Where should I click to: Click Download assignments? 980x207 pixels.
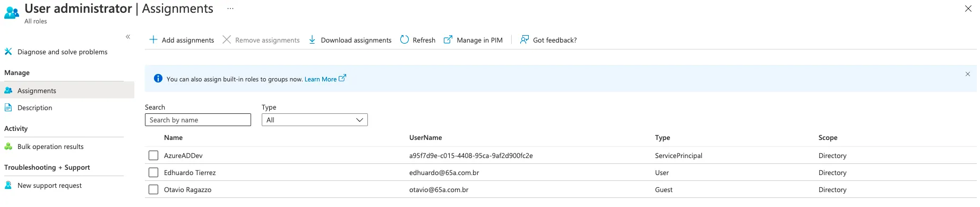[356, 40]
